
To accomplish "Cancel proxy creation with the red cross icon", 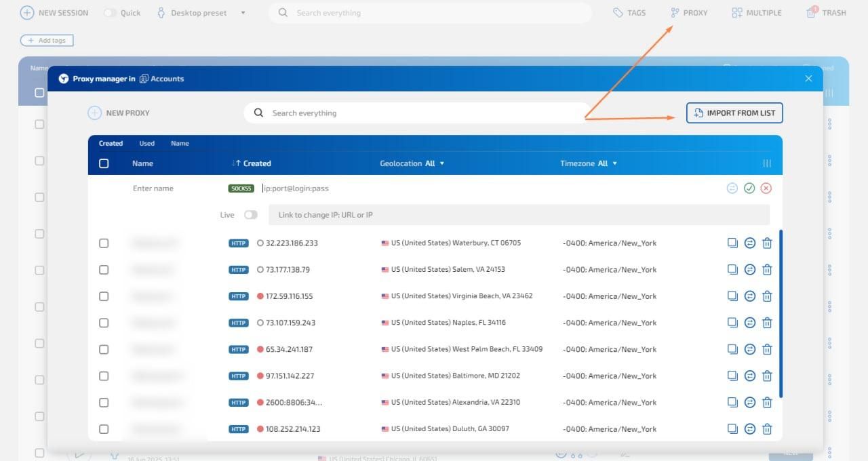I will tap(766, 188).
